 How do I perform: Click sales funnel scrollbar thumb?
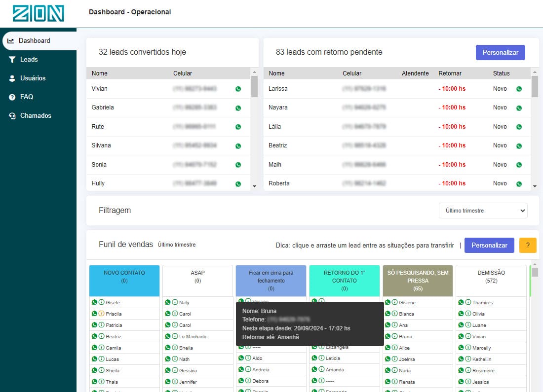click(x=535, y=272)
